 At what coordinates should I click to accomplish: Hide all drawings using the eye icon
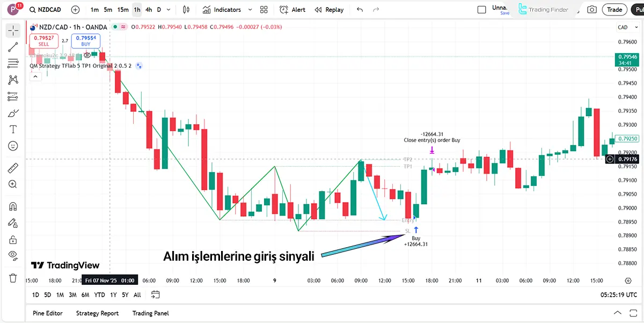[13, 256]
